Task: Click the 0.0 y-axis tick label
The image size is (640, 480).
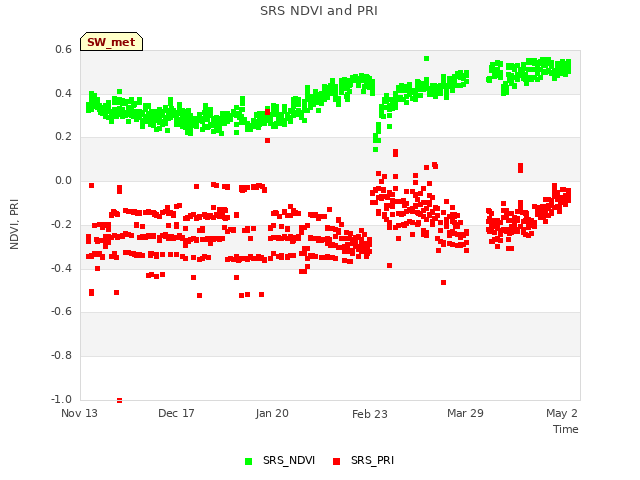Action: pyautogui.click(x=63, y=180)
